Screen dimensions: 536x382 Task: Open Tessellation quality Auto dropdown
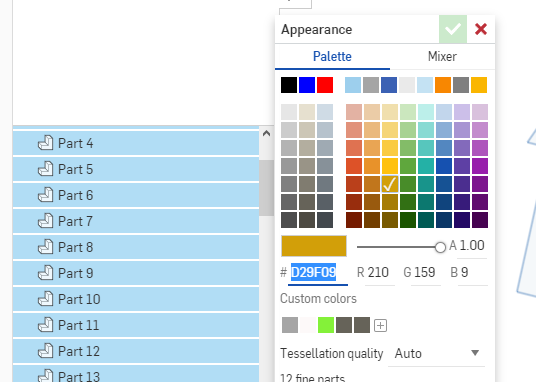point(437,353)
